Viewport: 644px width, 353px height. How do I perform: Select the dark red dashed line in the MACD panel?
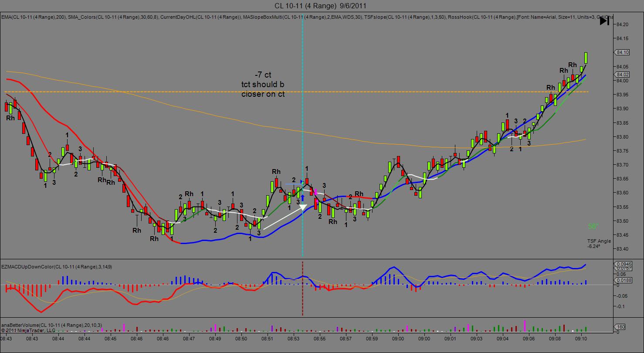[302, 288]
